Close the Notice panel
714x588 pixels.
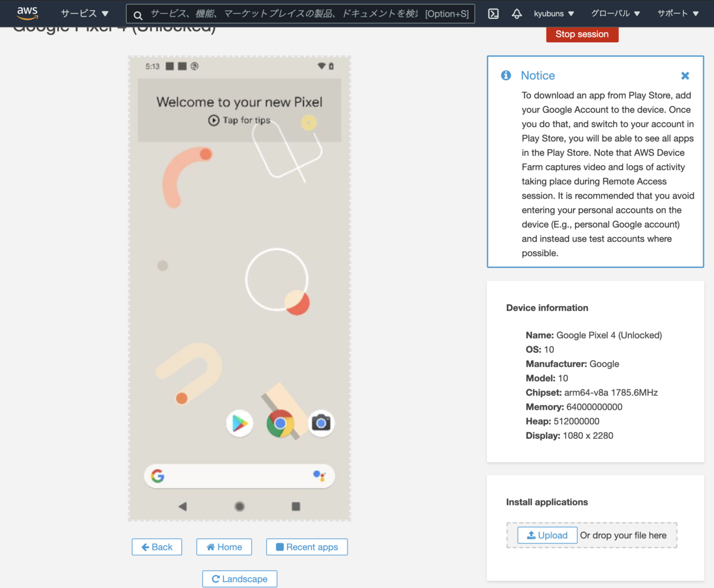click(685, 76)
